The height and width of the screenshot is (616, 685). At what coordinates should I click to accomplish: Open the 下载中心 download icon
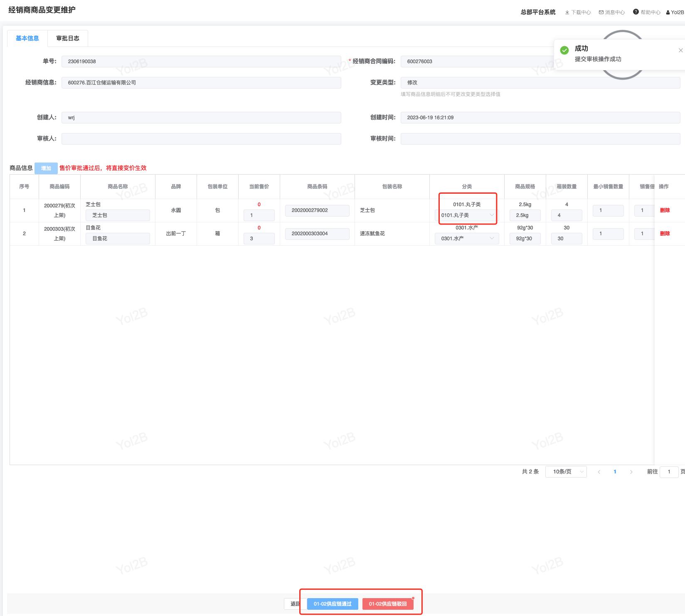567,12
